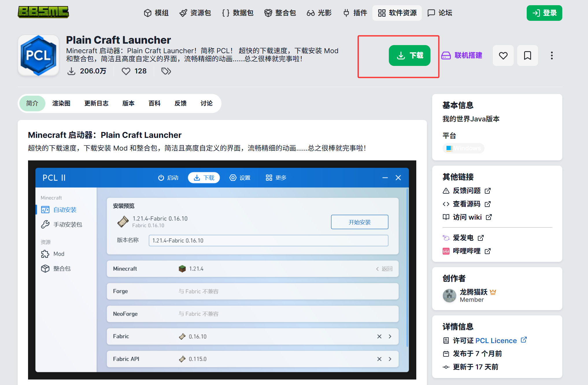The width and height of the screenshot is (588, 385).
Task: Click the creator avatar image
Action: (450, 295)
